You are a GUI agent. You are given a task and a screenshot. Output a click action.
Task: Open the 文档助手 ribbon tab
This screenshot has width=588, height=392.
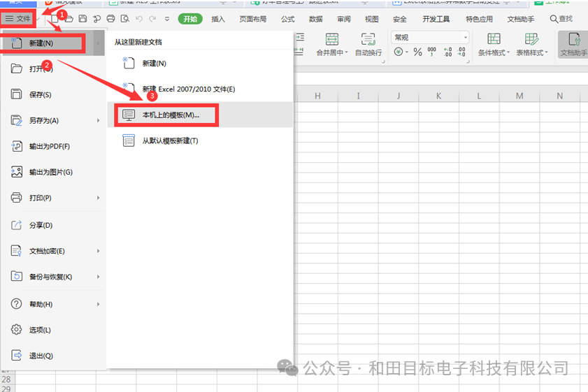coord(520,19)
